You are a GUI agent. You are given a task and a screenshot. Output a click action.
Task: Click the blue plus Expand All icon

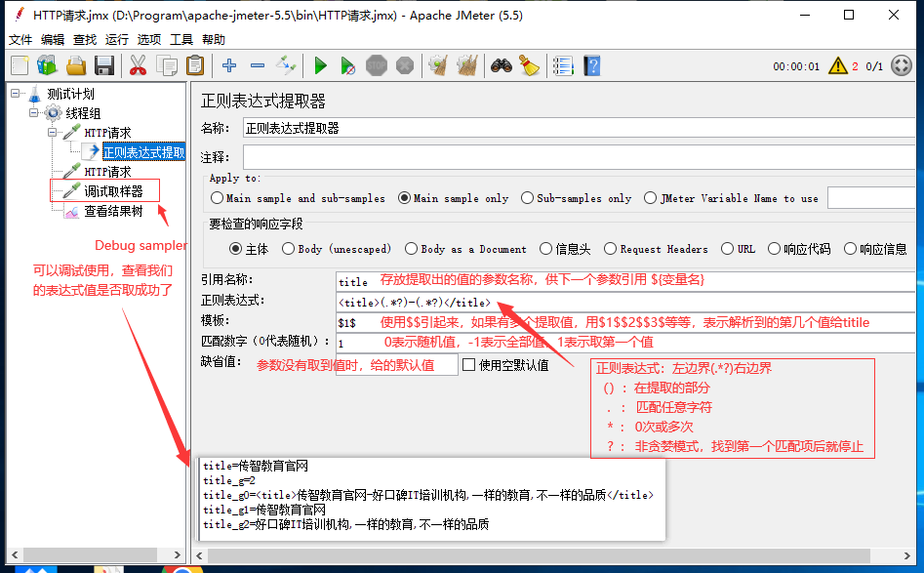(229, 65)
